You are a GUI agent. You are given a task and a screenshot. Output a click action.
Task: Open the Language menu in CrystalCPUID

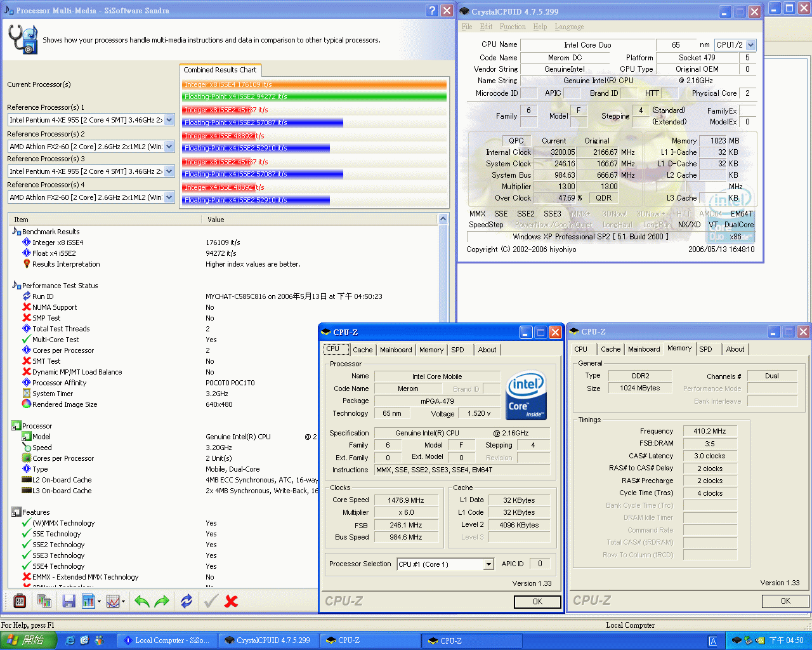[569, 27]
